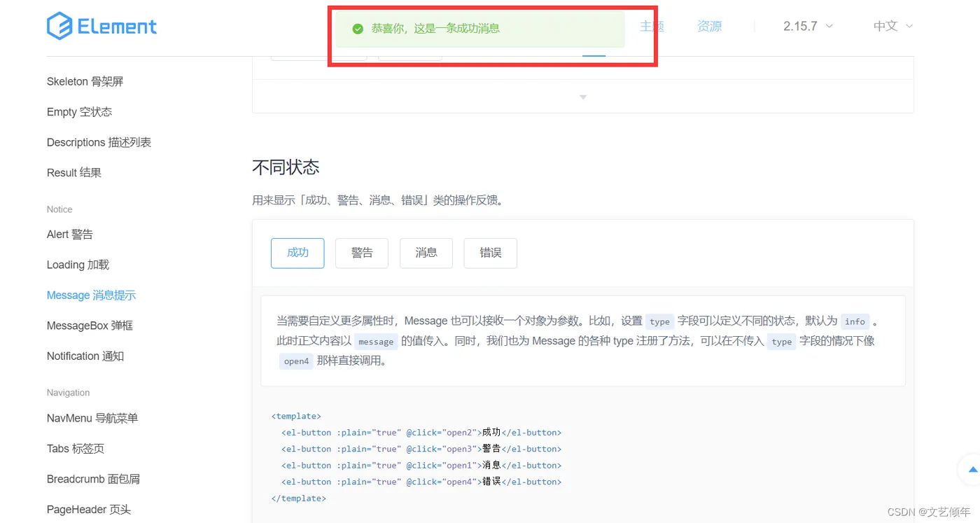The image size is (980, 523).
Task: Click the Element logo icon
Action: click(x=61, y=26)
